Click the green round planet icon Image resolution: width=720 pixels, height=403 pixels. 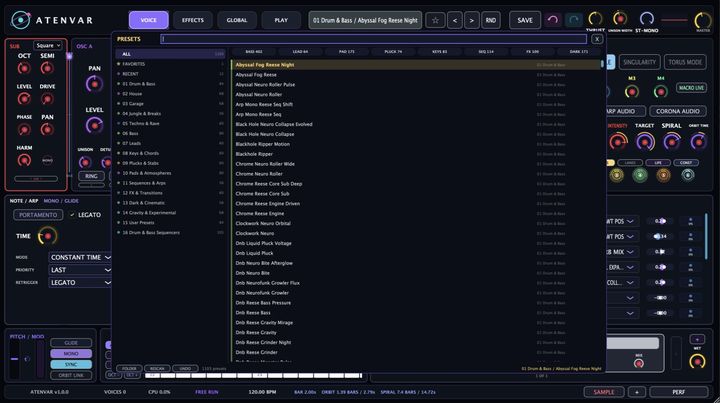pyautogui.click(x=640, y=175)
